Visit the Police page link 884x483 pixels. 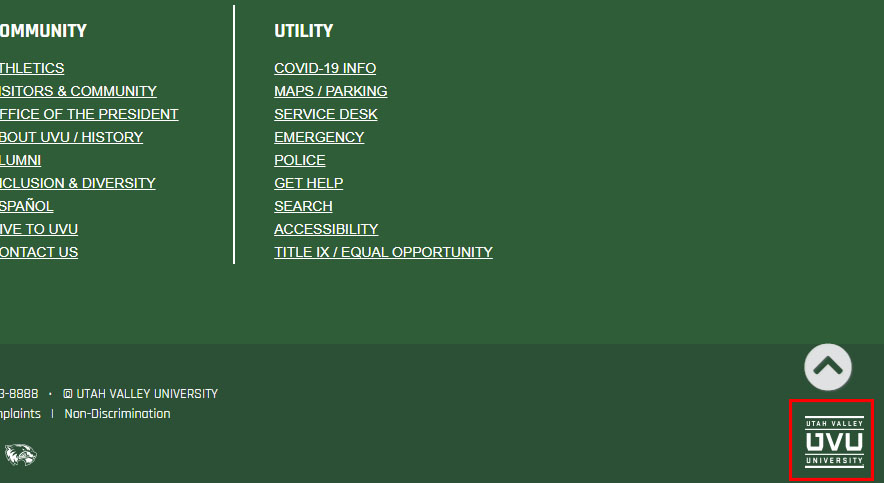tap(299, 160)
